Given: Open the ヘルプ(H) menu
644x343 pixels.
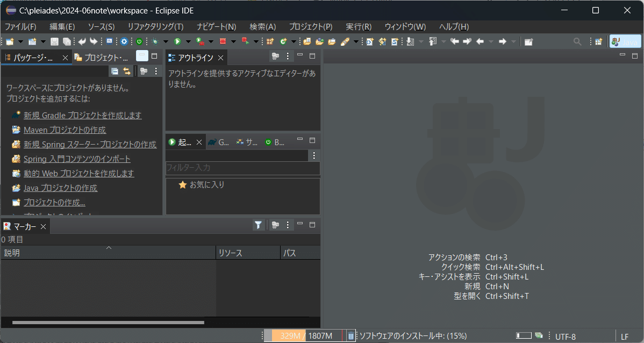Looking at the screenshot, I should click(x=454, y=27).
